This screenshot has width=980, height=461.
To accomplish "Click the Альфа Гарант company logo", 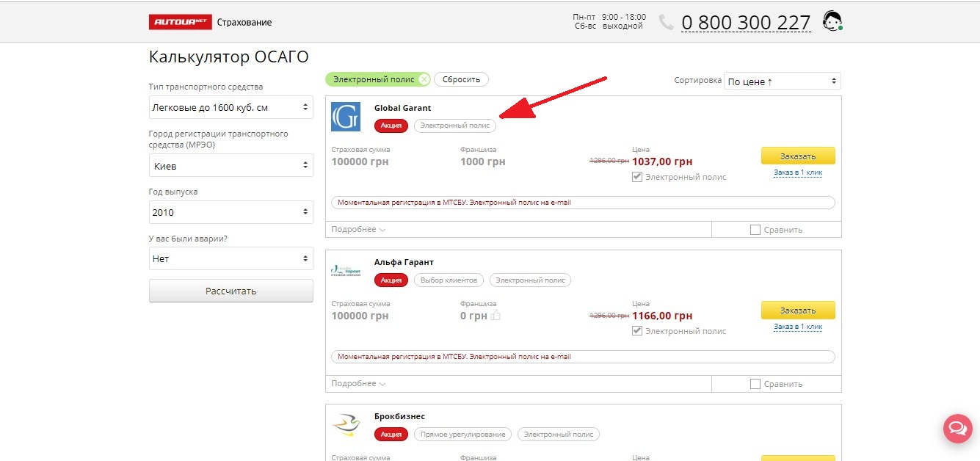I will (x=346, y=270).
